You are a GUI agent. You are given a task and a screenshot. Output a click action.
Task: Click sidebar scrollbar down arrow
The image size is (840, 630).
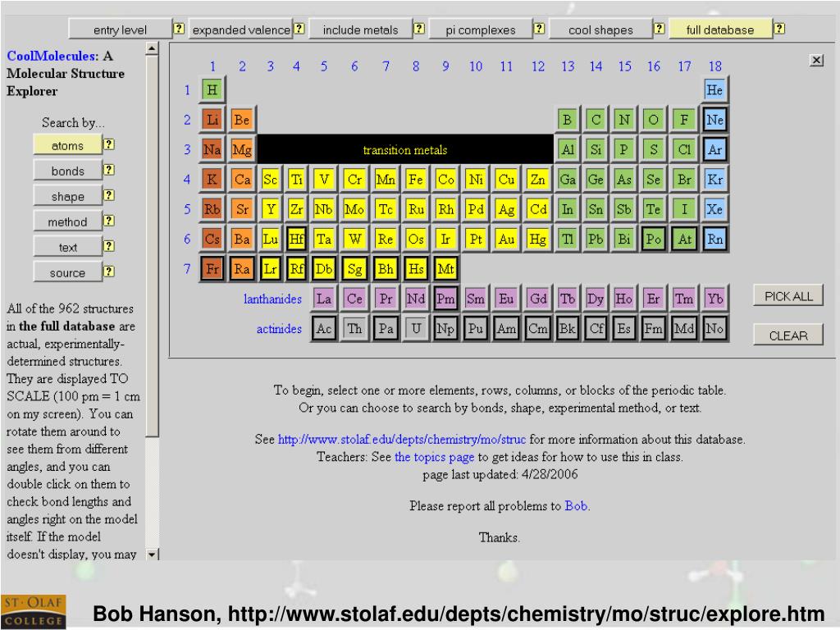point(152,554)
